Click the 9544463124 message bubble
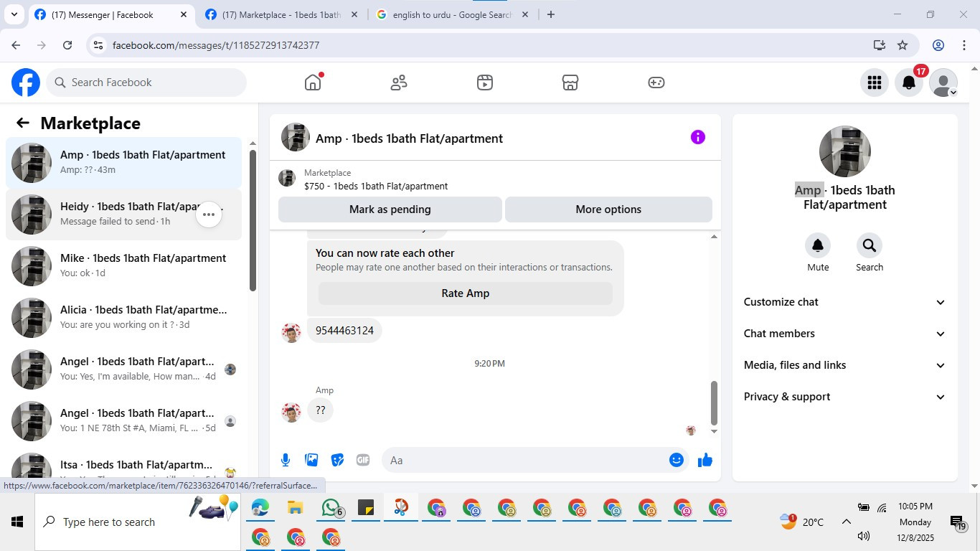 click(344, 331)
